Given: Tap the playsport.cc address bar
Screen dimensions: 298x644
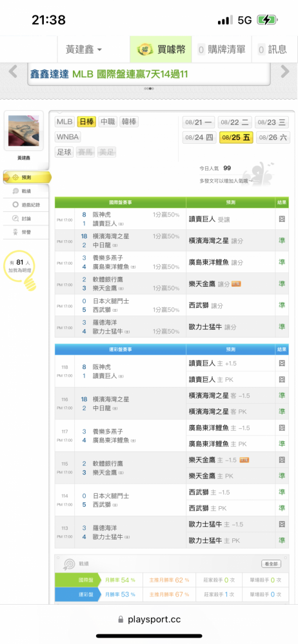Looking at the screenshot, I should tap(149, 620).
